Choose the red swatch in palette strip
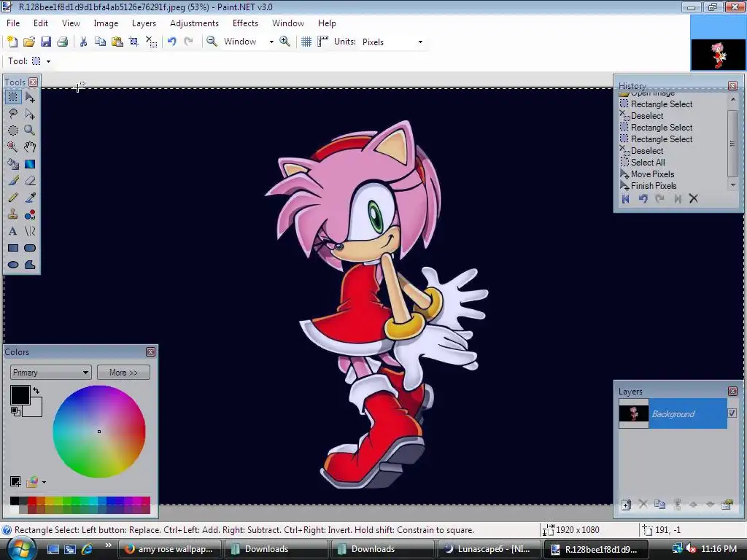Screen dimensions: 747x560 click(32, 501)
